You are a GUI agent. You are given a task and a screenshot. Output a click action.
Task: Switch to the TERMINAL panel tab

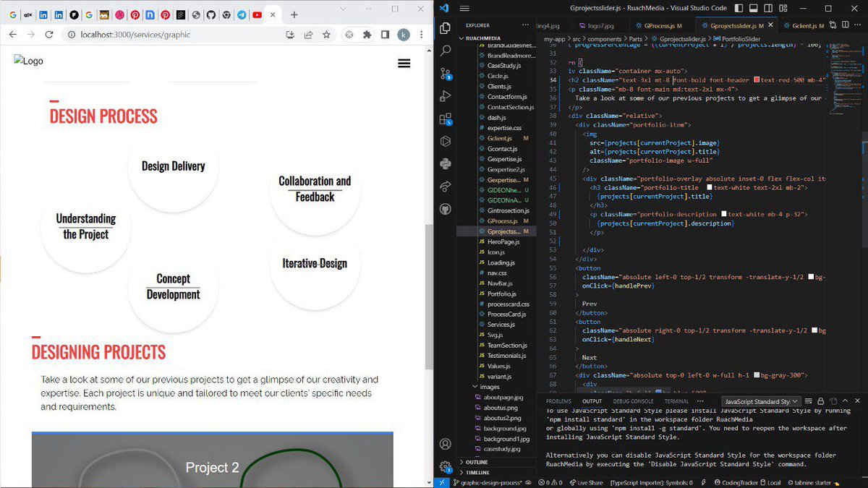pos(676,401)
